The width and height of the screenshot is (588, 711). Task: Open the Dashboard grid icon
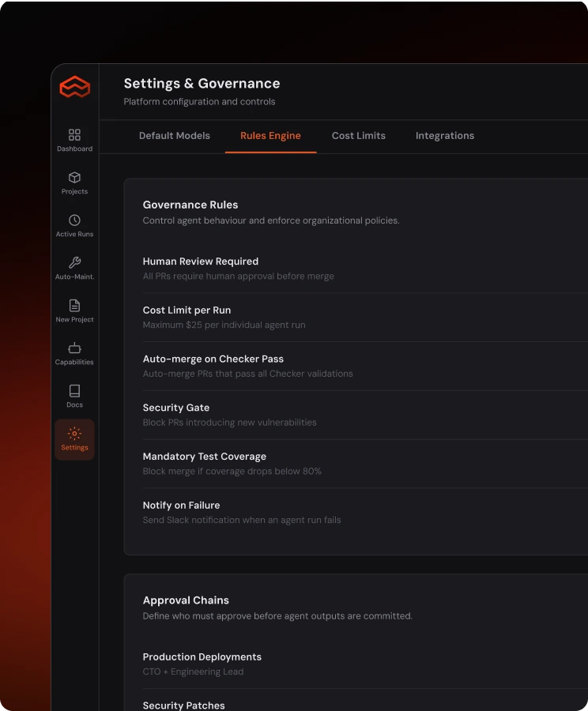click(x=74, y=134)
